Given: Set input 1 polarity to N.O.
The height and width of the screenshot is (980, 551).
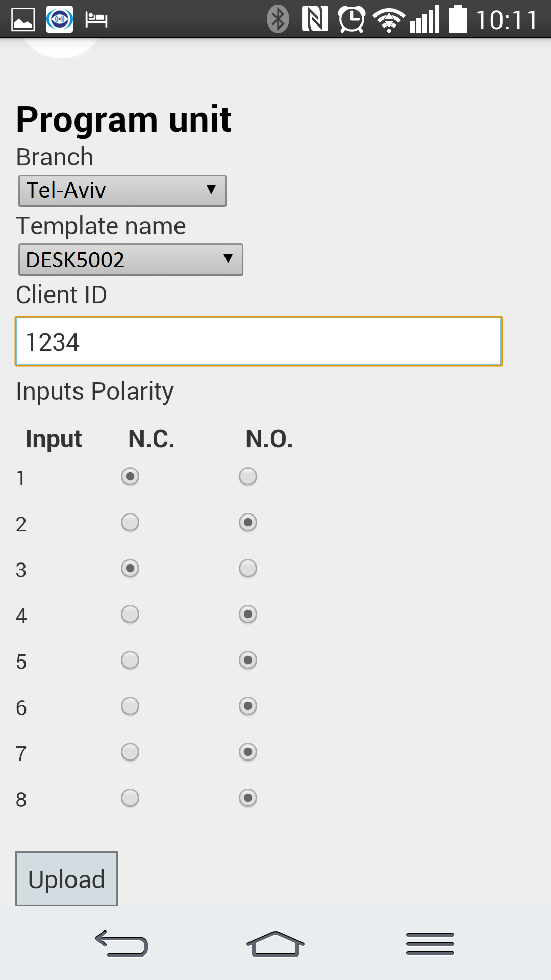Looking at the screenshot, I should coord(248,476).
